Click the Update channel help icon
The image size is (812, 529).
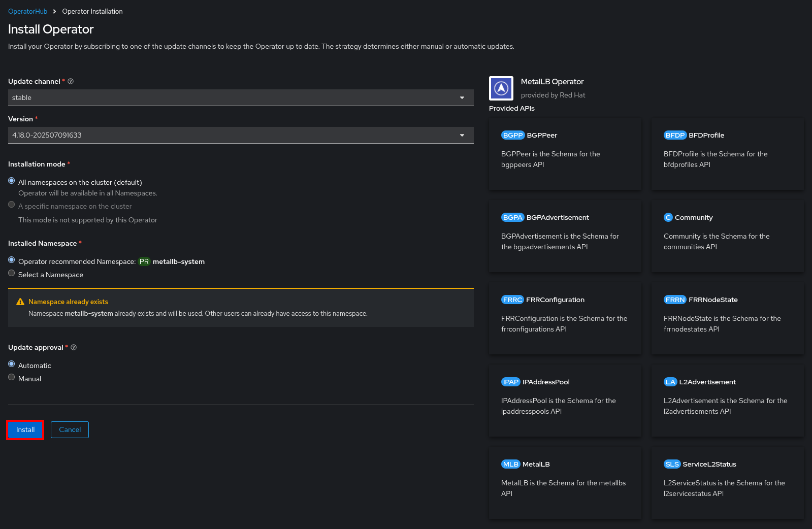pyautogui.click(x=71, y=81)
